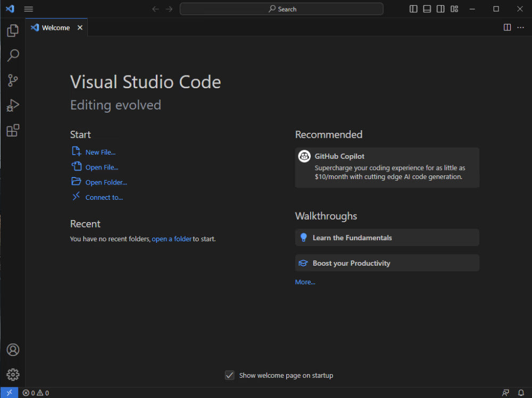The height and width of the screenshot is (398, 532).
Task: Open the Run and Debug view
Action: tap(13, 105)
